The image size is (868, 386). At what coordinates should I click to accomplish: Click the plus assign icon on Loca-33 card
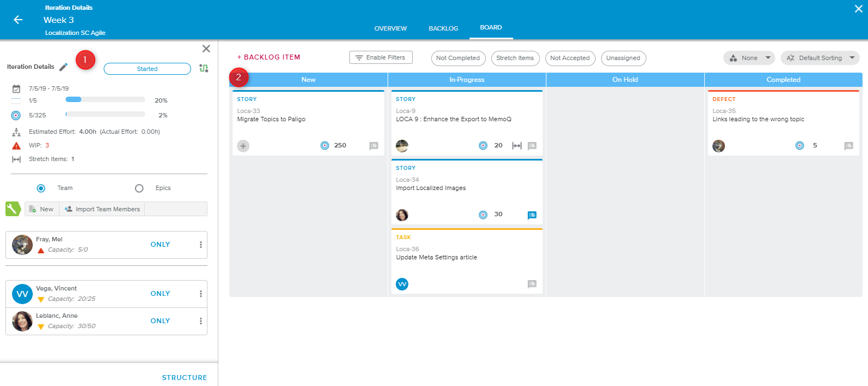(243, 146)
